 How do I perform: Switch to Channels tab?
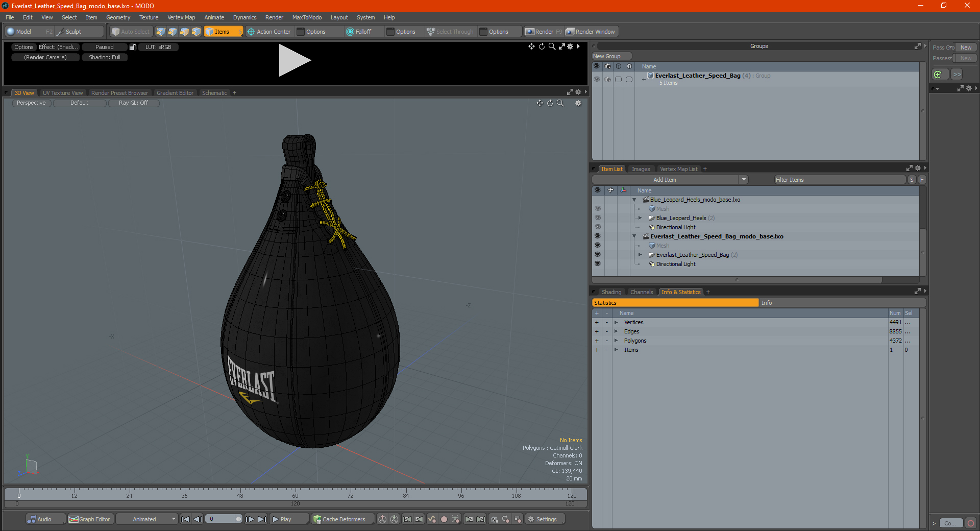[642, 292]
